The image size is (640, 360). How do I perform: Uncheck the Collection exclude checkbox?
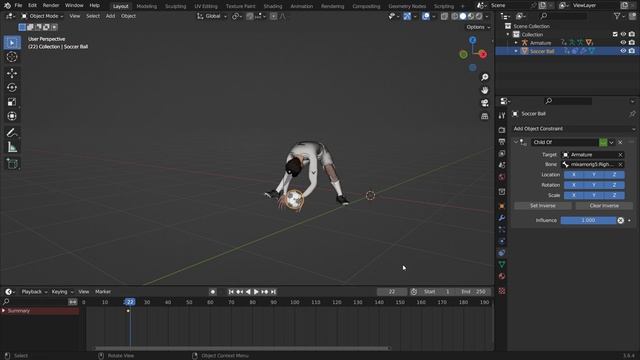[x=615, y=34]
